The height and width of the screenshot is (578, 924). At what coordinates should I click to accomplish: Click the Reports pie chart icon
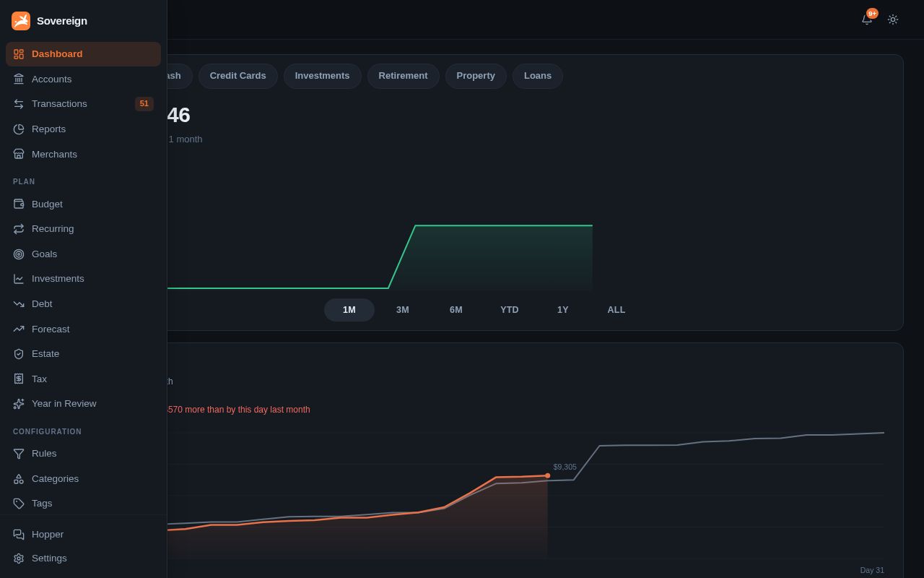(x=19, y=129)
